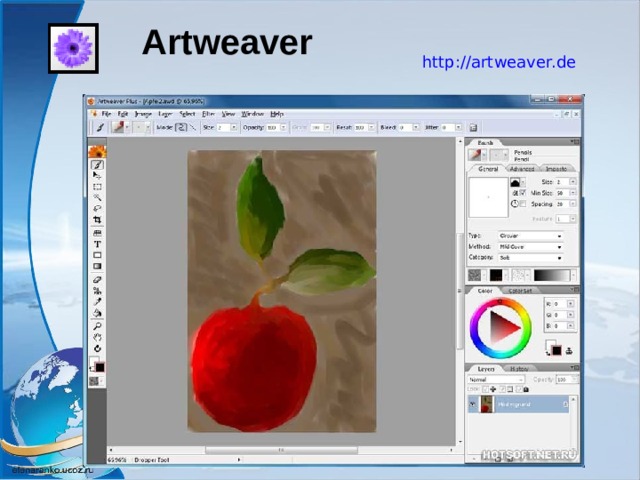640x480 pixels.
Task: Open the Select menu
Action: tap(187, 114)
